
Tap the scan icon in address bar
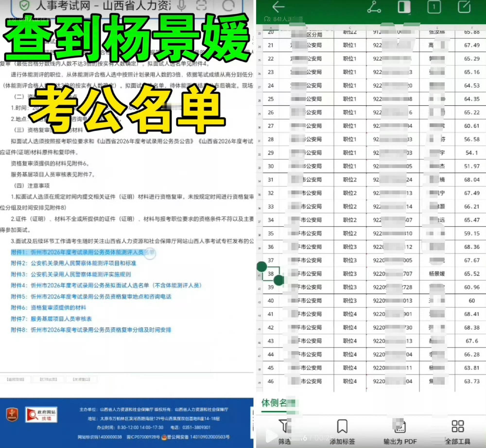[x=201, y=5]
